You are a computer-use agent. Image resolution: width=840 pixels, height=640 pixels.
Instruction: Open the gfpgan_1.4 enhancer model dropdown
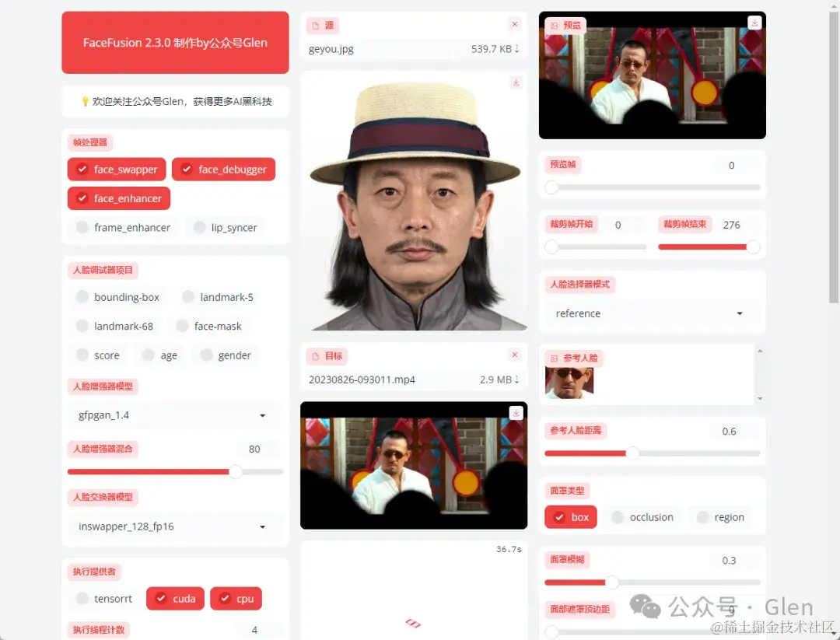pyautogui.click(x=173, y=415)
